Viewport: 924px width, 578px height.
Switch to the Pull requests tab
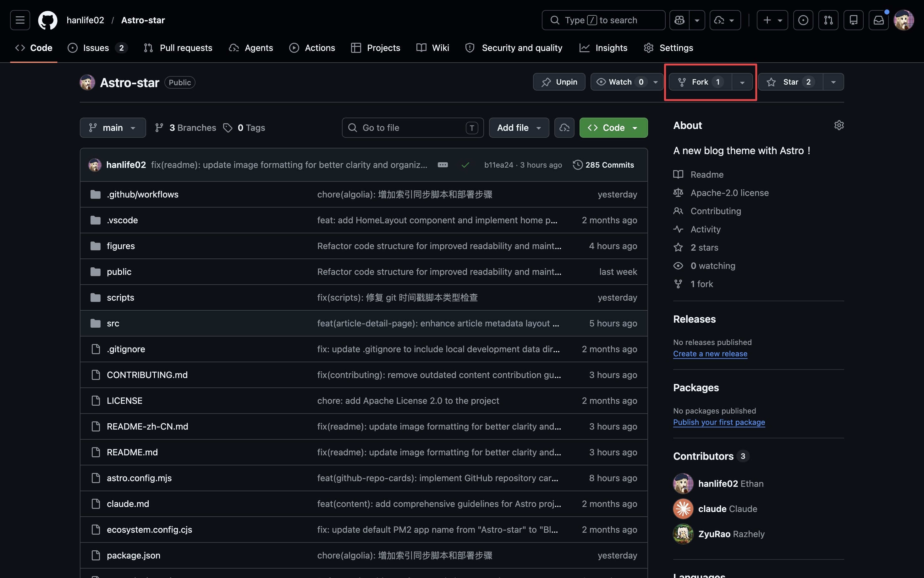(x=178, y=48)
